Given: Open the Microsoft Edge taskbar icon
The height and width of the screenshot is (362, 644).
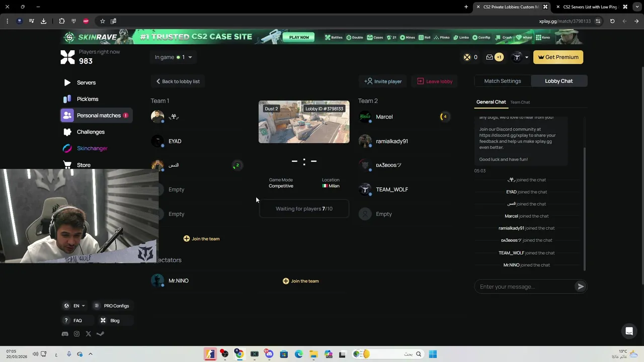Looking at the screenshot, I should coord(299,354).
